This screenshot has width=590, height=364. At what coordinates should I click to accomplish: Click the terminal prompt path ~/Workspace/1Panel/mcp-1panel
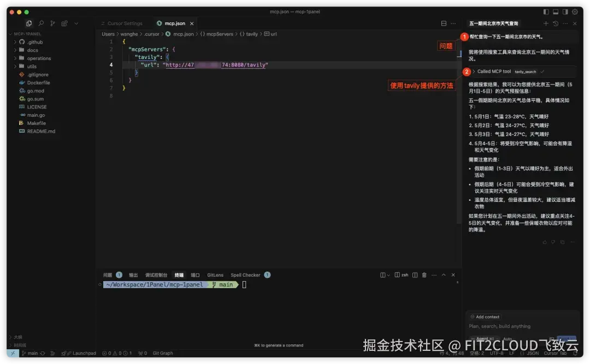tap(154, 285)
